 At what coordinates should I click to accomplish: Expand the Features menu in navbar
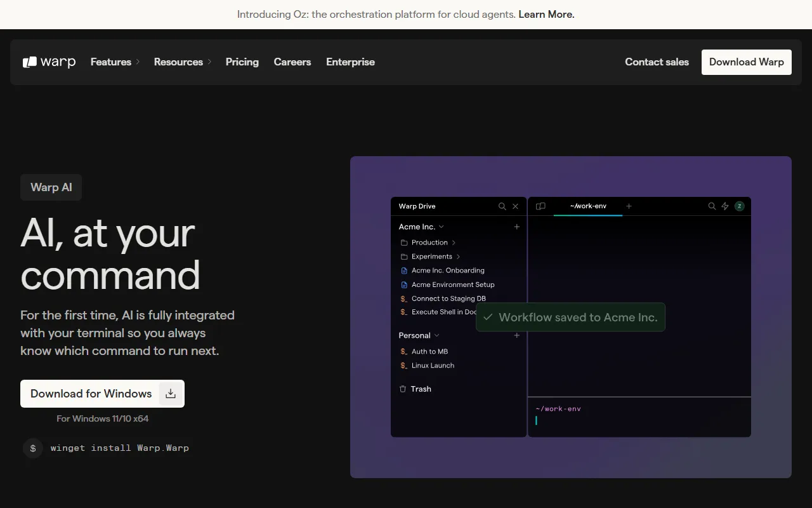[x=114, y=62]
